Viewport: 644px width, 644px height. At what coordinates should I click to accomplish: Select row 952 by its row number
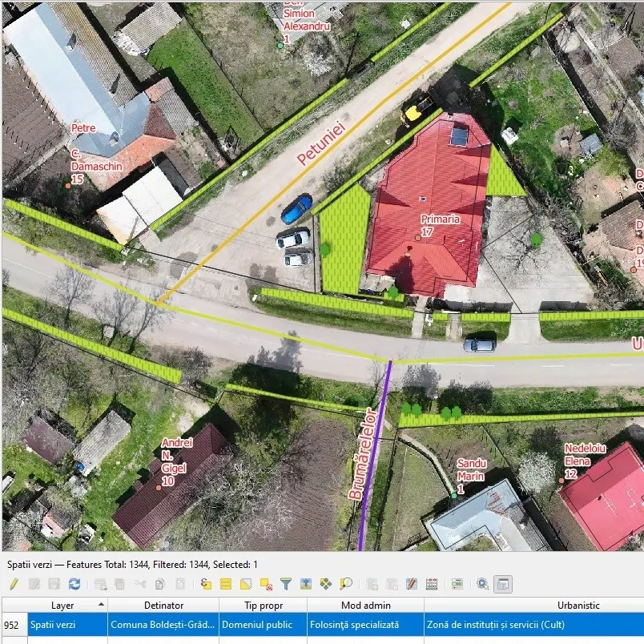[11, 624]
